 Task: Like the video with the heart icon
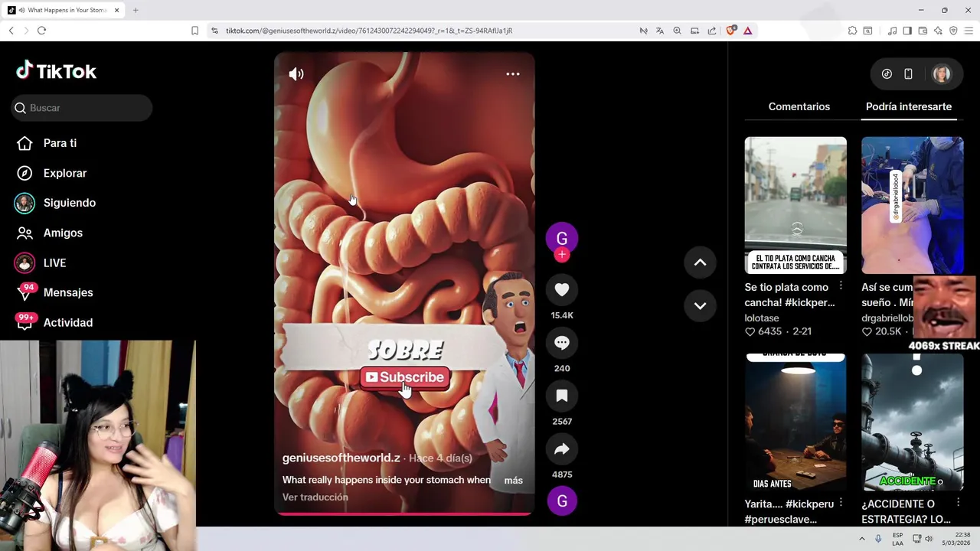click(x=562, y=289)
